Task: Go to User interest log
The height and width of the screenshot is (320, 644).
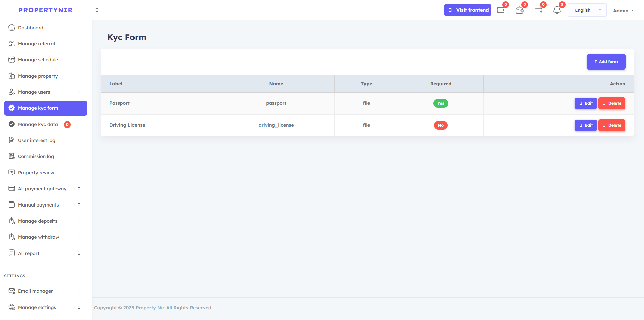Action: point(37,140)
